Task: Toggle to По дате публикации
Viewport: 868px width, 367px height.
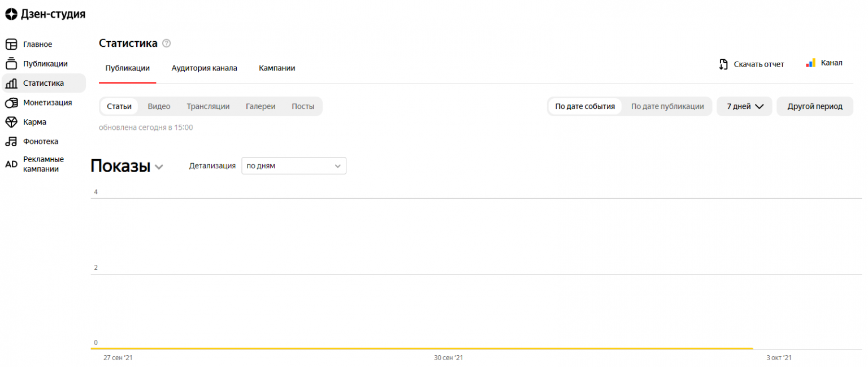Action: coord(667,106)
